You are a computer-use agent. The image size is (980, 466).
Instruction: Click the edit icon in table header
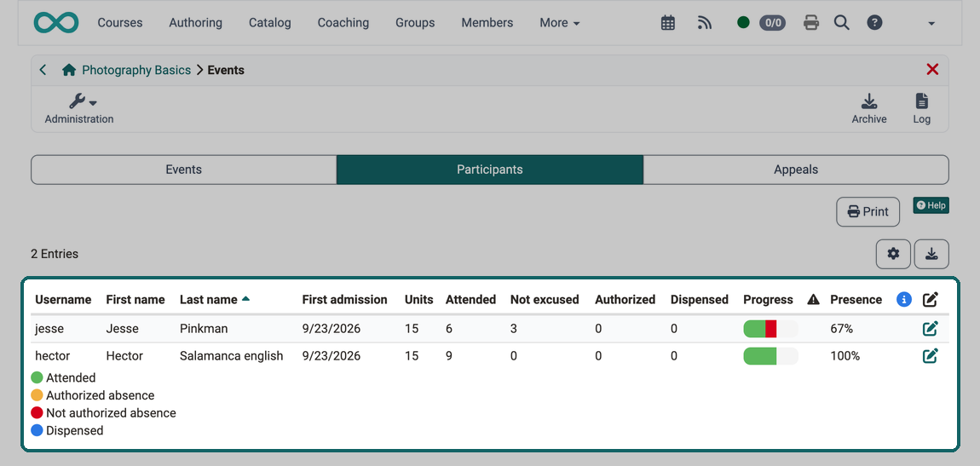click(930, 300)
